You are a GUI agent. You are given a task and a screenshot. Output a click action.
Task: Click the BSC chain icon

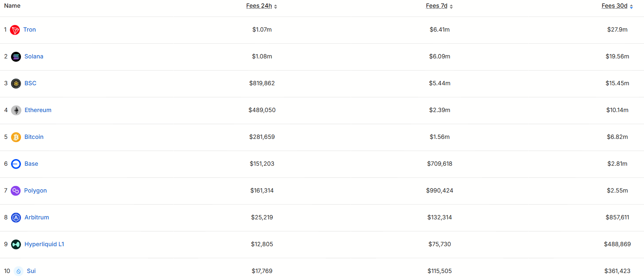(x=16, y=83)
